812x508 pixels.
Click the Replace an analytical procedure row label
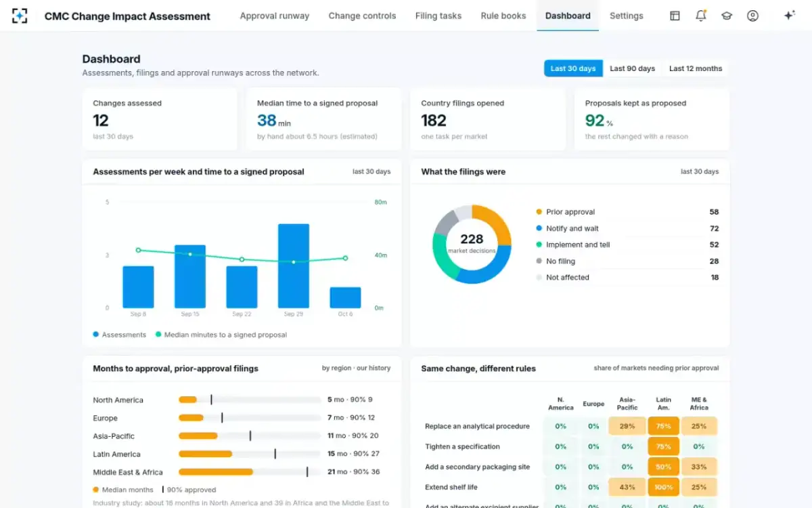477,426
